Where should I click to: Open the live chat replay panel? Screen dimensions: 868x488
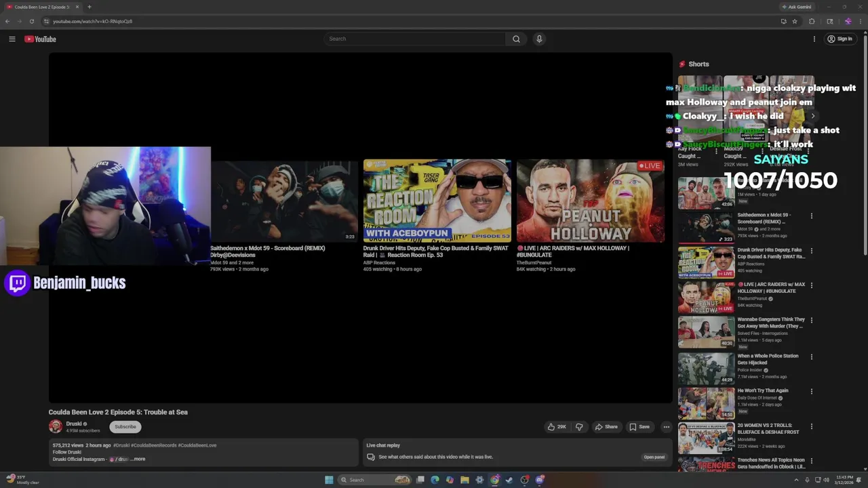point(654,457)
